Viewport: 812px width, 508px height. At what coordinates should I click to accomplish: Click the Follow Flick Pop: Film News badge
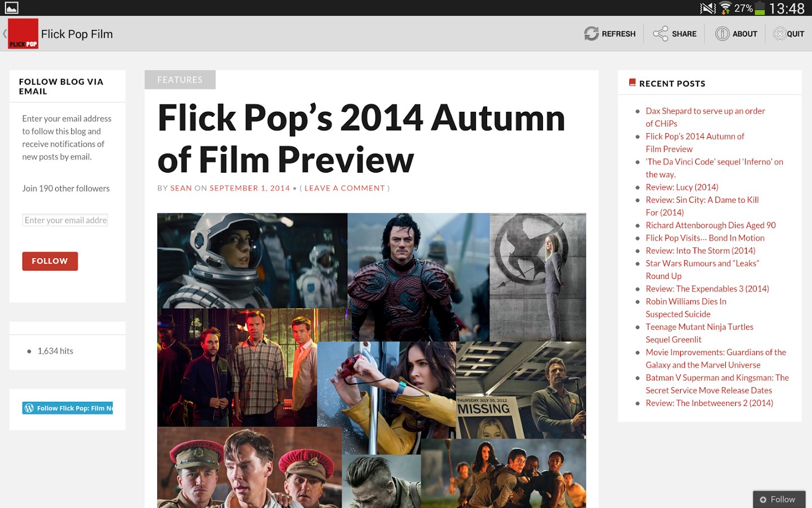(68, 408)
